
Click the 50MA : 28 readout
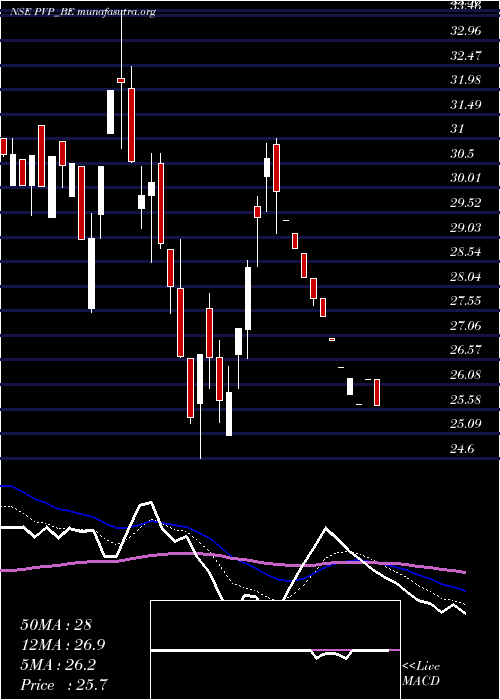pos(56,625)
